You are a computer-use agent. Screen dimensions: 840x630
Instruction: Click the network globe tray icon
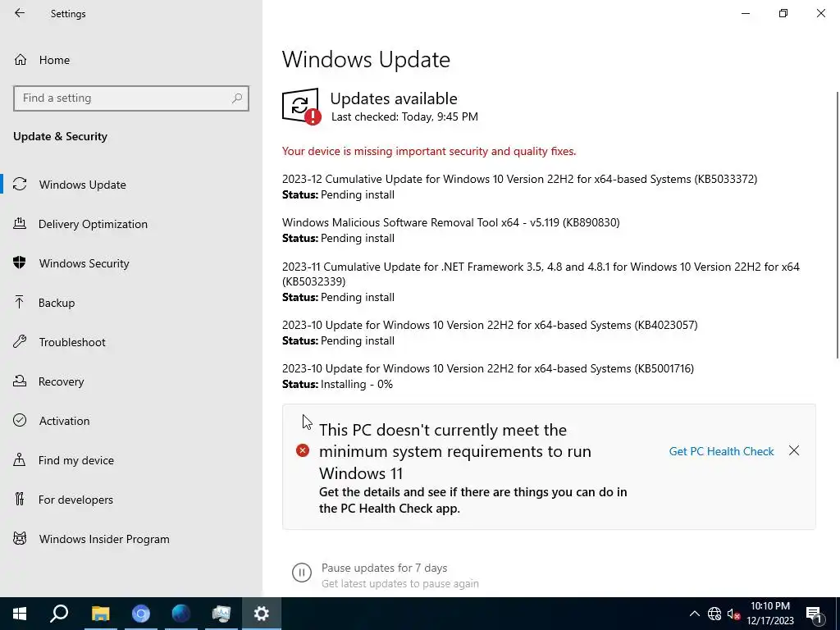pos(714,614)
